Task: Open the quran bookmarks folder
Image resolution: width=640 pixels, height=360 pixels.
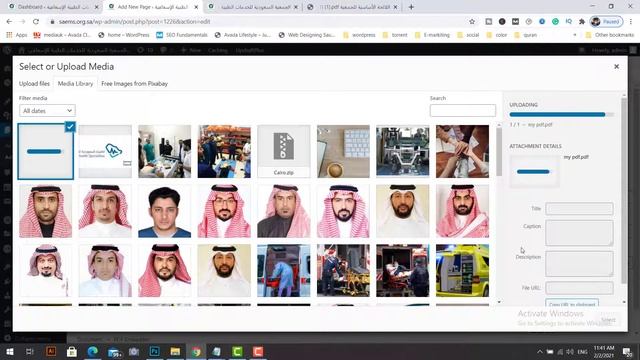Action: click(x=526, y=35)
